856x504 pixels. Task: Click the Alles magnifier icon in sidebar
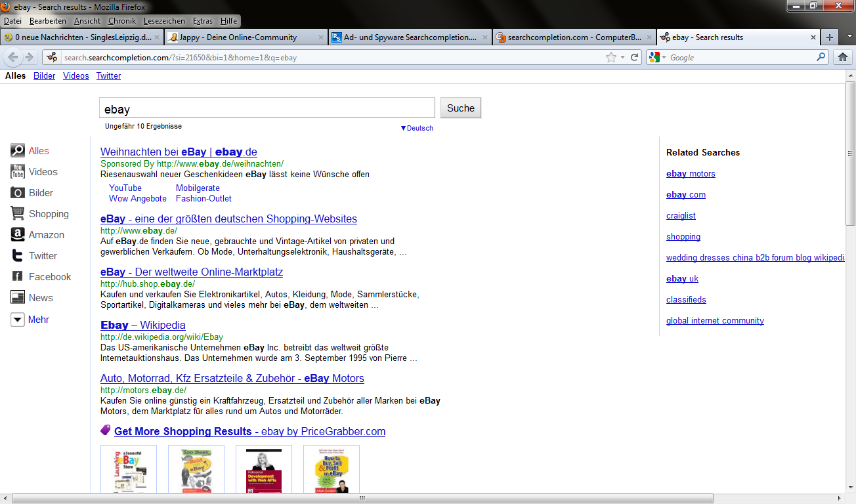tap(18, 151)
